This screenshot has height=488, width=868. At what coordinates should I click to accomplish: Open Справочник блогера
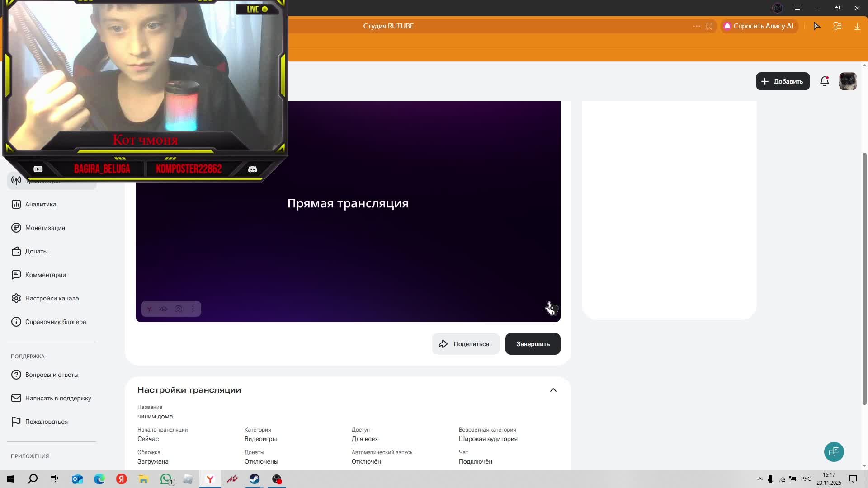pos(55,322)
